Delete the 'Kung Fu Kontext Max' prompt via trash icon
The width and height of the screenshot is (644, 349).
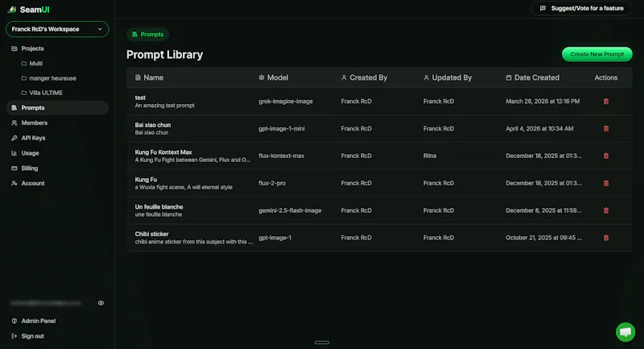(606, 156)
